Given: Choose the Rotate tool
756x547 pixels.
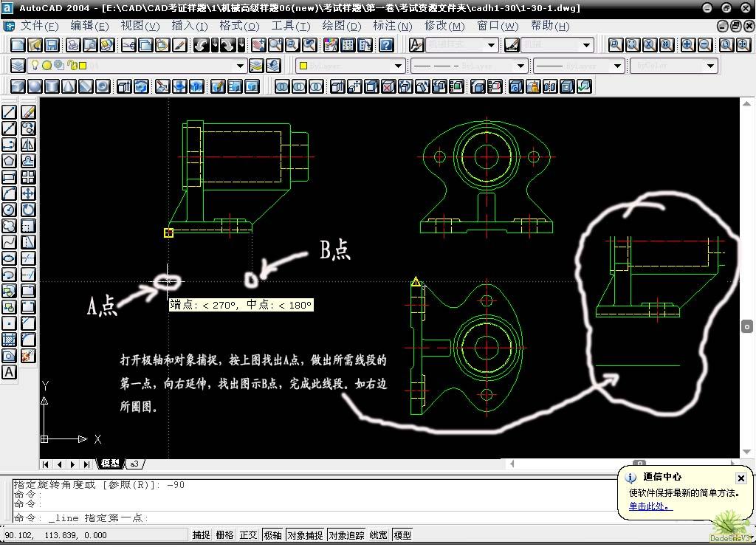Looking at the screenshot, I should (x=28, y=210).
